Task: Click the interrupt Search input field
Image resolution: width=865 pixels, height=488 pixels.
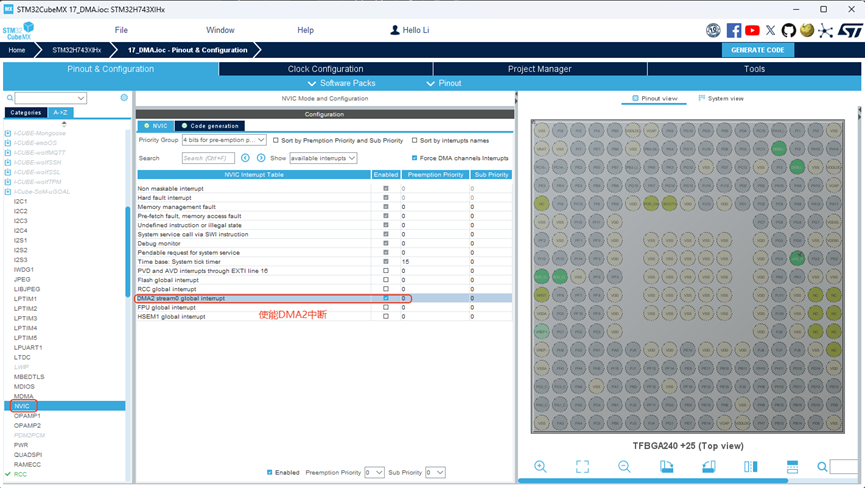Action: click(x=208, y=158)
